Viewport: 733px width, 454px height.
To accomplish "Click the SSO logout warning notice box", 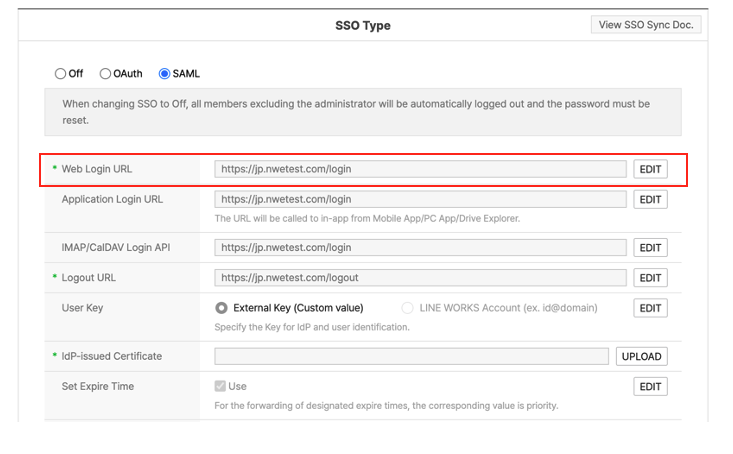I will tap(363, 112).
